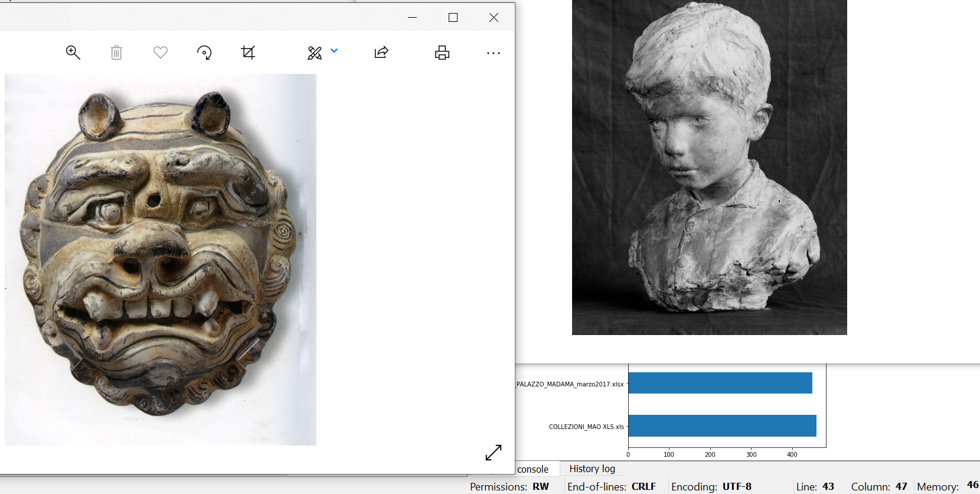Switch to the History log tab

tap(592, 469)
